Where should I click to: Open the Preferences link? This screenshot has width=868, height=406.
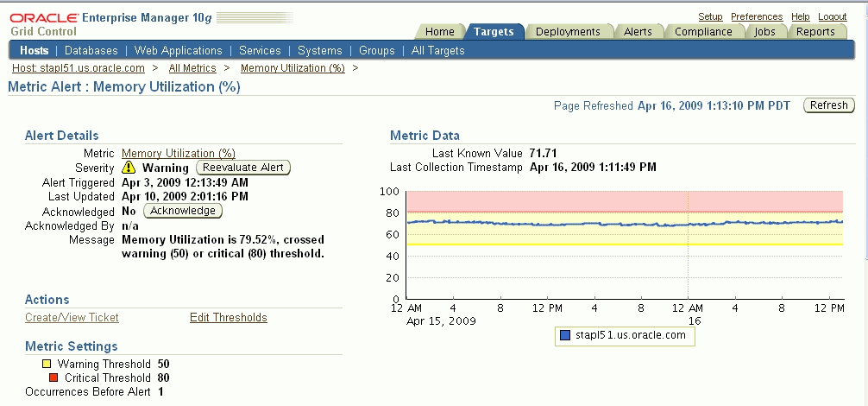[757, 16]
